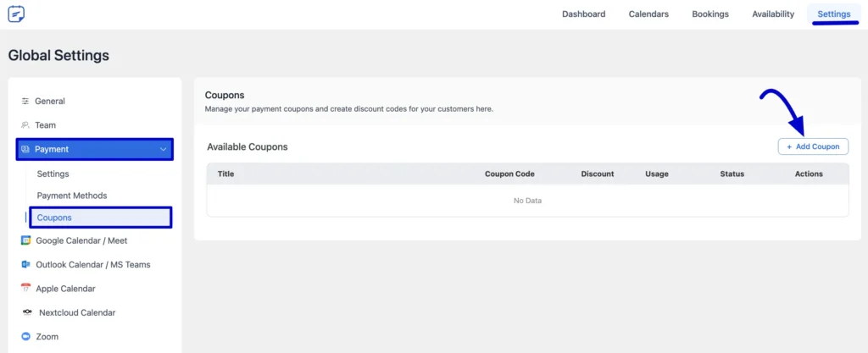
Task: Click the Outlook Calendar icon
Action: coord(25,265)
